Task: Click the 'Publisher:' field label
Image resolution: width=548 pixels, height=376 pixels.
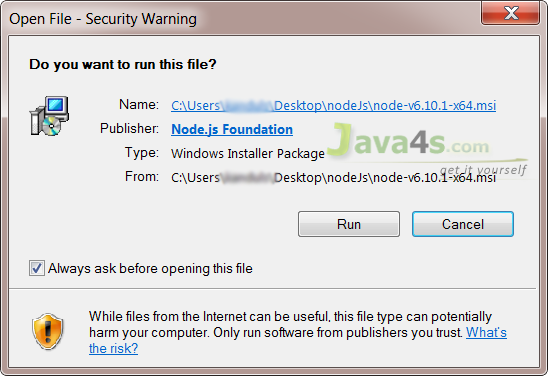Action: [129, 129]
